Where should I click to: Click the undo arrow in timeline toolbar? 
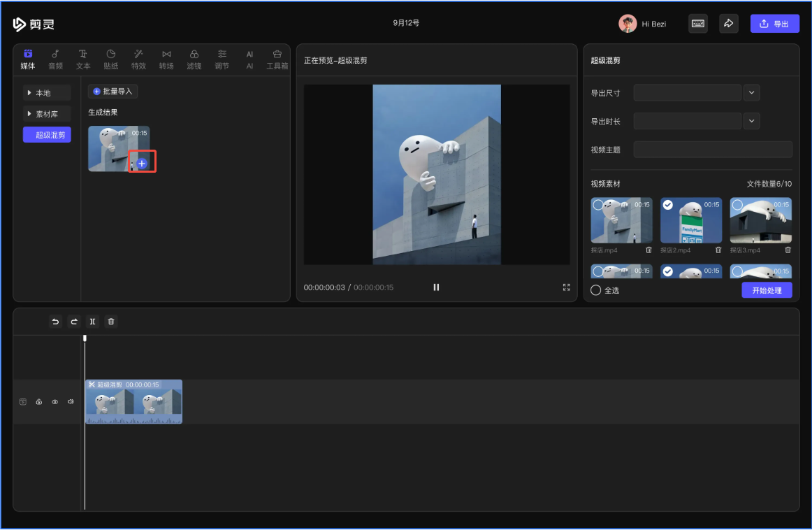[x=56, y=322]
